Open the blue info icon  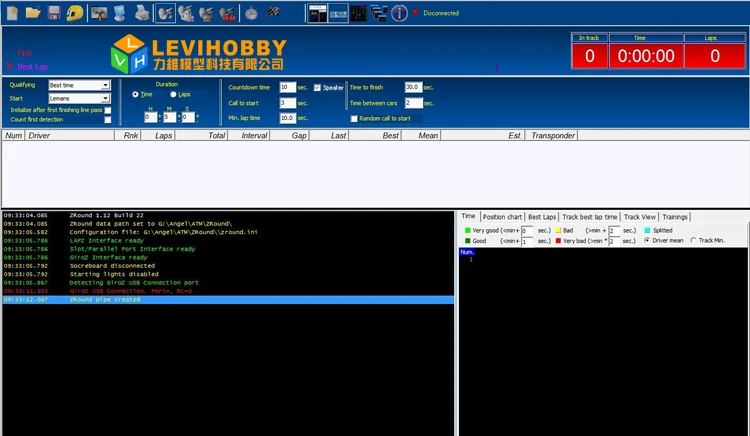[399, 13]
